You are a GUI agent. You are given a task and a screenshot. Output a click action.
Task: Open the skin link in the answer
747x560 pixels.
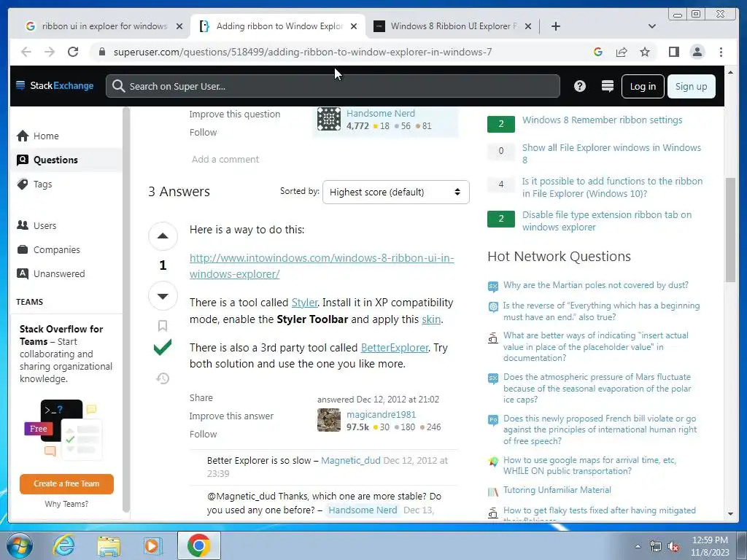(430, 319)
